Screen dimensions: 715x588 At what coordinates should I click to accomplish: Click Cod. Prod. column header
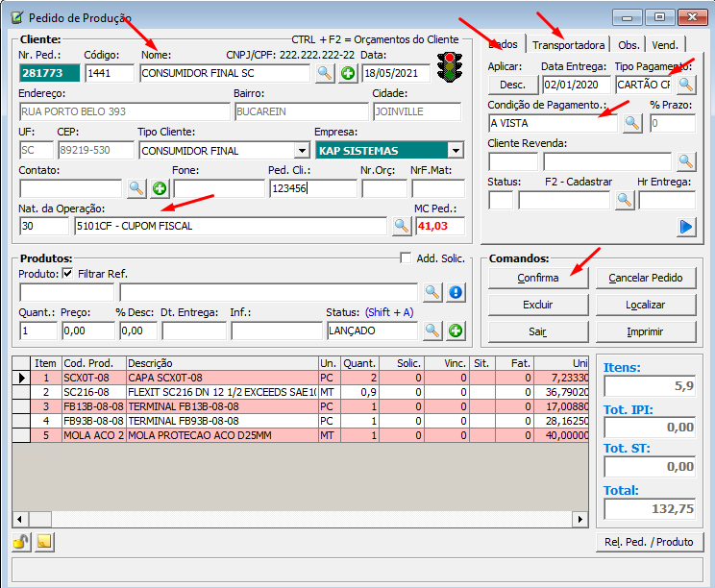94,363
